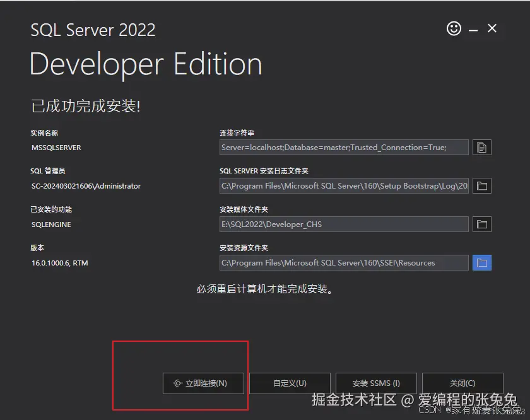This screenshot has width=530, height=420.
Task: Open the installation media folder icon
Action: [x=481, y=225]
